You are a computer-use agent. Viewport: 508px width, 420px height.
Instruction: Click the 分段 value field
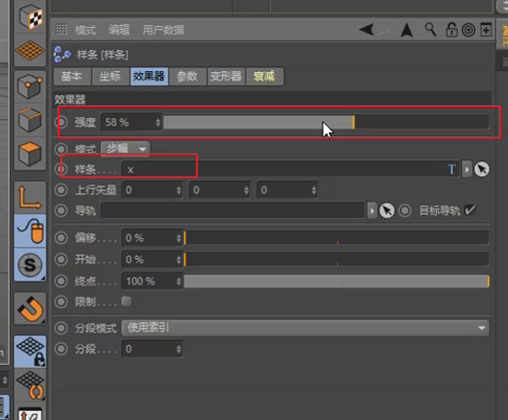[x=152, y=349]
